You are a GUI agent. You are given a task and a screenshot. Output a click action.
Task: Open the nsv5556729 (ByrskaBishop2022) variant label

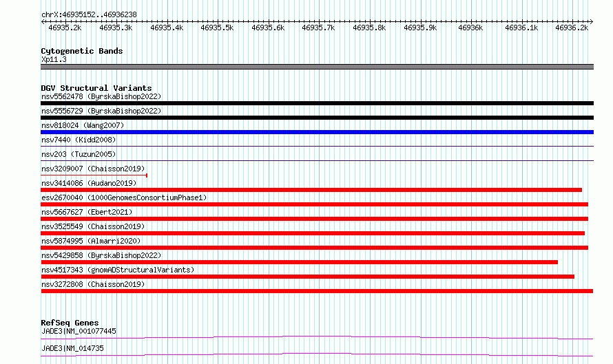pos(101,111)
